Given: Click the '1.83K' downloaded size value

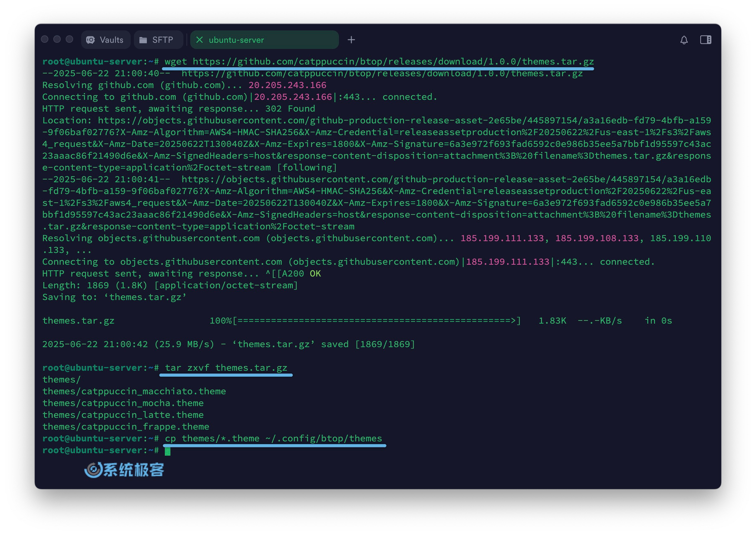Looking at the screenshot, I should click(x=552, y=321).
